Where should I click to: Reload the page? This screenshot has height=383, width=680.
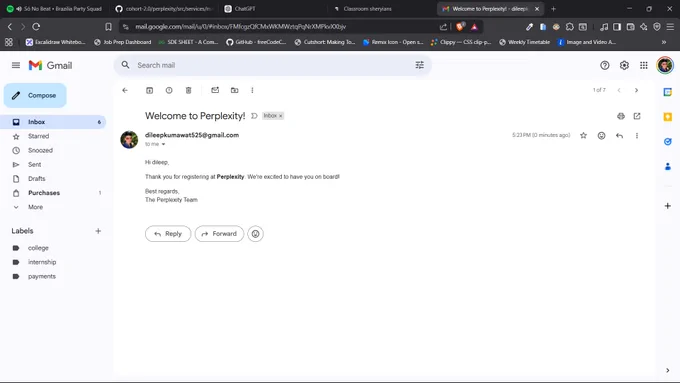[x=36, y=26]
